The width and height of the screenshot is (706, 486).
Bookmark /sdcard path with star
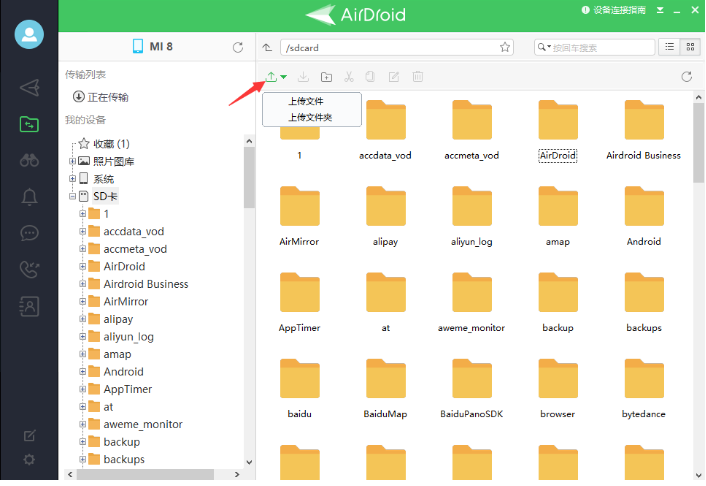pos(505,47)
